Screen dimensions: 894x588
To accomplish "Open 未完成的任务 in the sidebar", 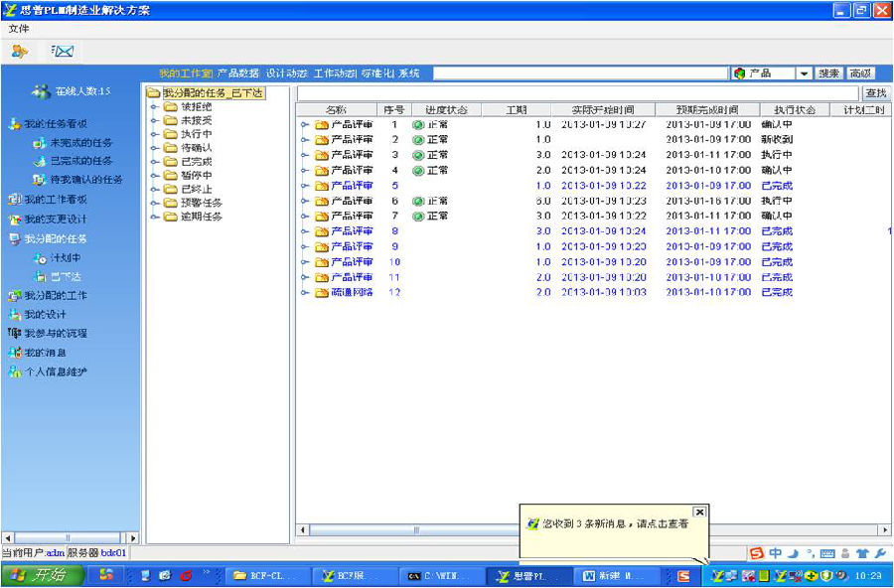I will [x=80, y=143].
